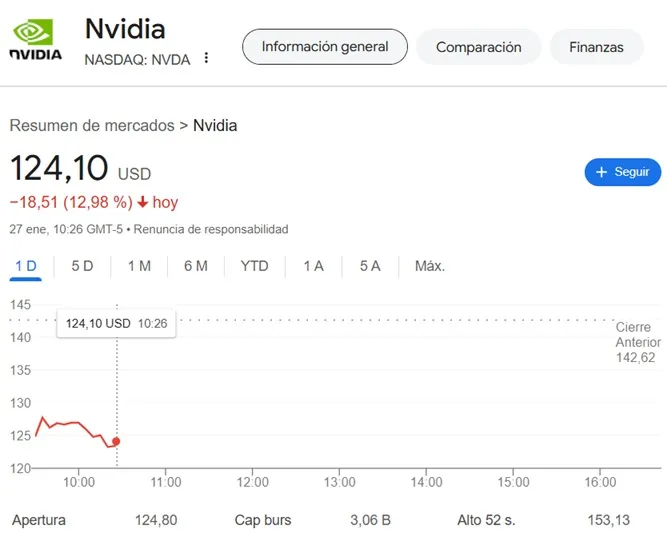
Task: Click the 124,10 USD chart tooltip
Action: point(116,323)
